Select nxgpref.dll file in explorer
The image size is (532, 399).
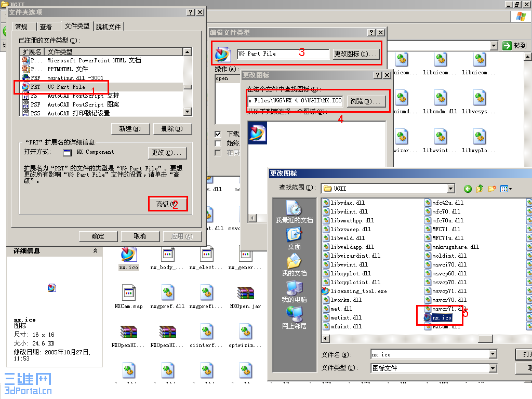(x=168, y=298)
